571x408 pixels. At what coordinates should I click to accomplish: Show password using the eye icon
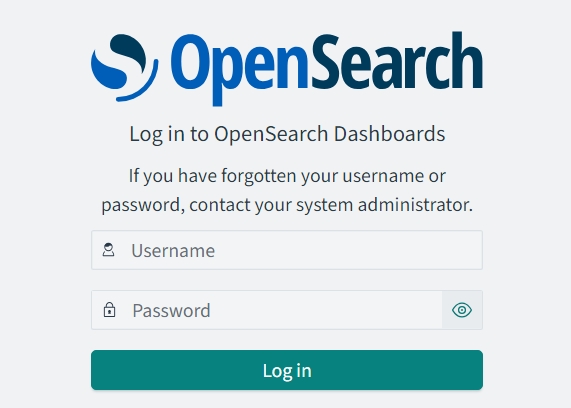point(462,310)
